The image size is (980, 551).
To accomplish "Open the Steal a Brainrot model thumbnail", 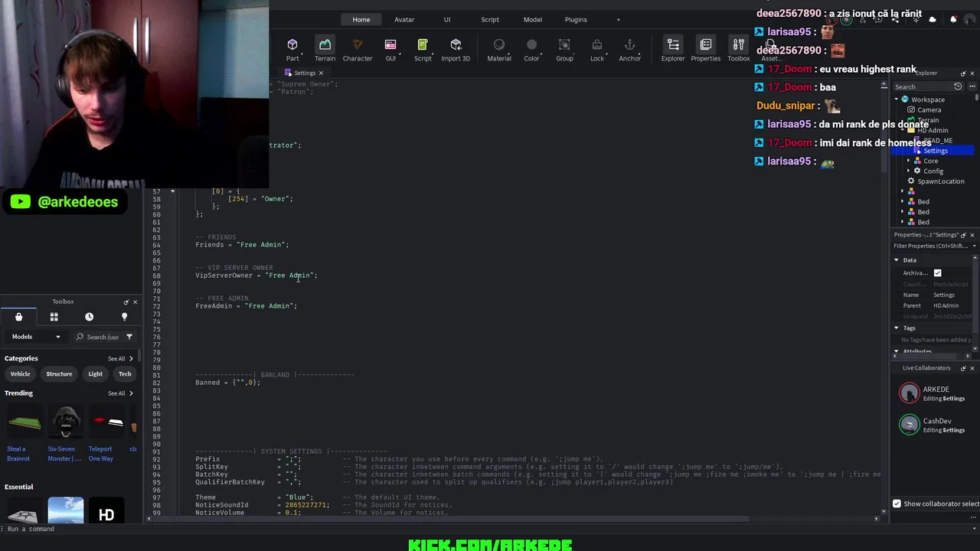I will (24, 423).
